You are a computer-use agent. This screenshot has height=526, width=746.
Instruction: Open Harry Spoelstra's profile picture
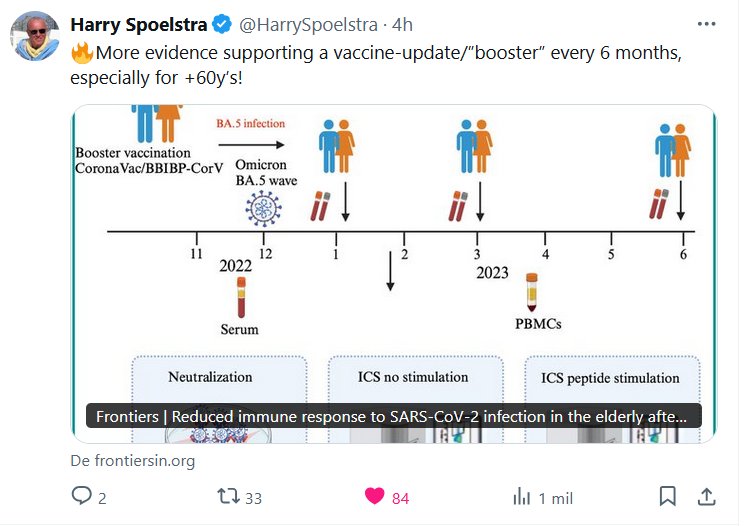(x=35, y=38)
